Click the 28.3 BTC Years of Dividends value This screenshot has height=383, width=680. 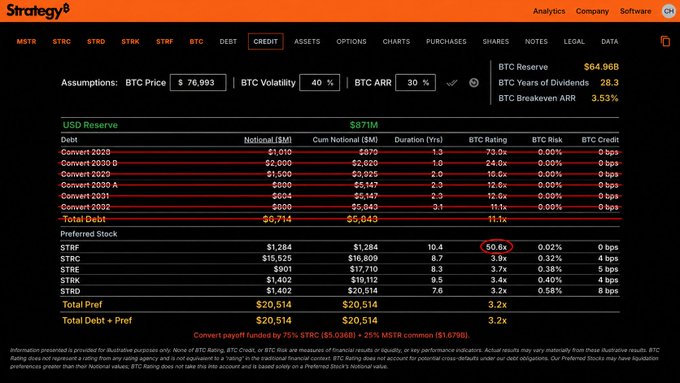click(x=609, y=82)
